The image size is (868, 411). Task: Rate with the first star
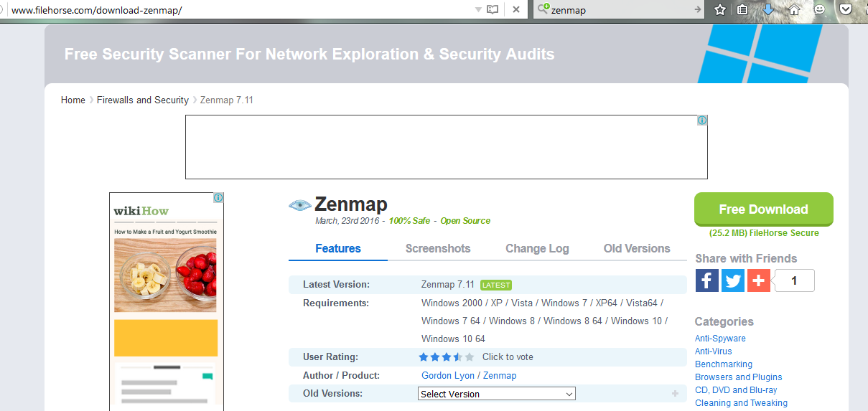[424, 356]
